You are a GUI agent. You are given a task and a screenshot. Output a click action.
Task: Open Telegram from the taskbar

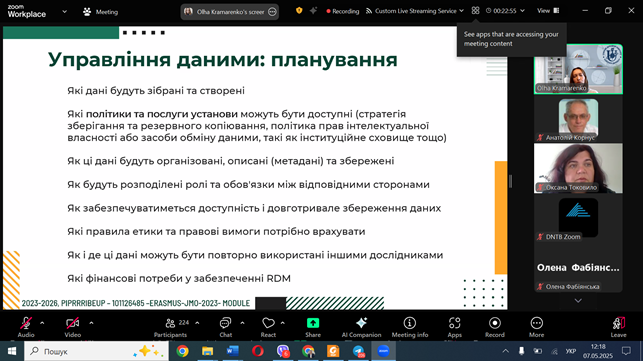(x=358, y=351)
